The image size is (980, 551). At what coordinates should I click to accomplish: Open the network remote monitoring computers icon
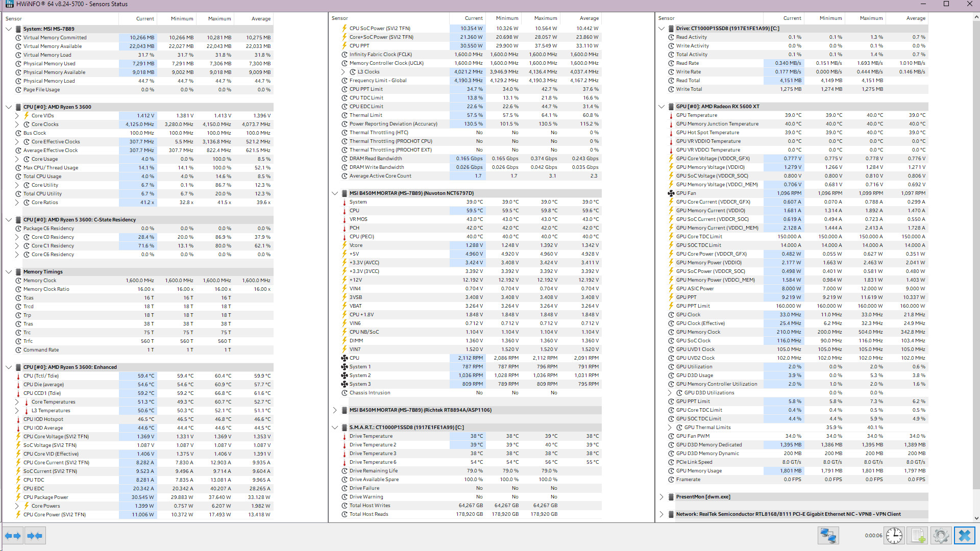828,536
